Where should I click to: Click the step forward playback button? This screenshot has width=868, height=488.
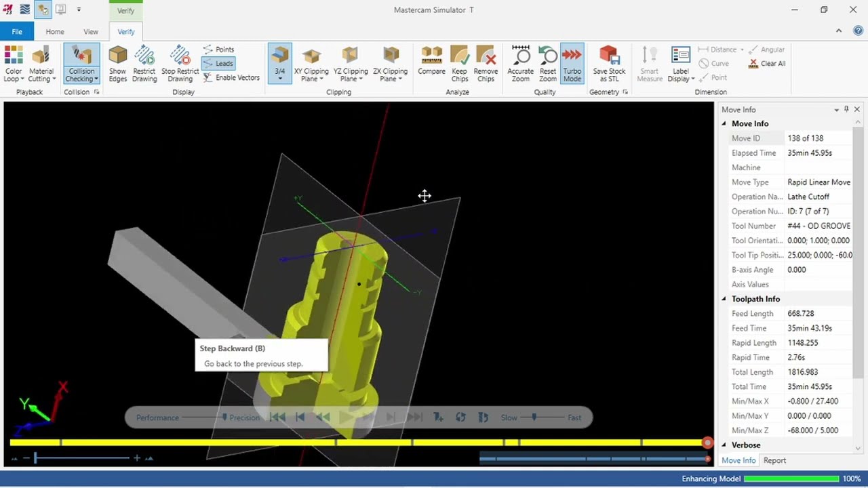[x=391, y=418]
